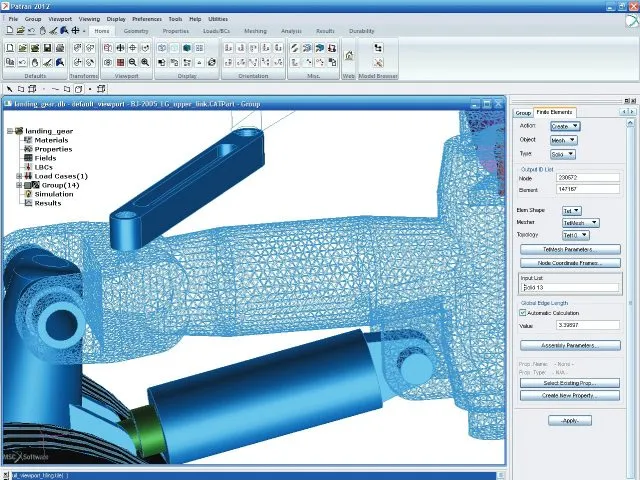This screenshot has height=480, width=640.
Task: Select the Materials node icon in model tree
Action: pos(28,140)
